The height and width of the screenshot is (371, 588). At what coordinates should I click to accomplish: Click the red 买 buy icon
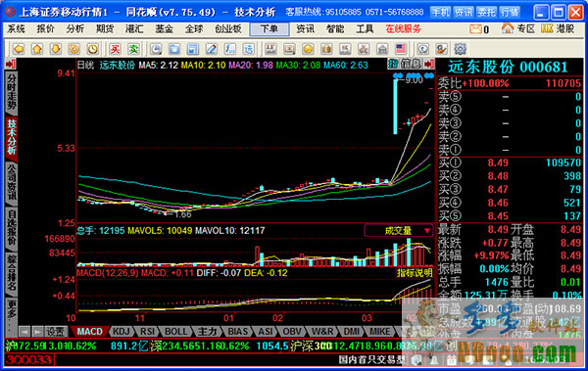click(115, 49)
